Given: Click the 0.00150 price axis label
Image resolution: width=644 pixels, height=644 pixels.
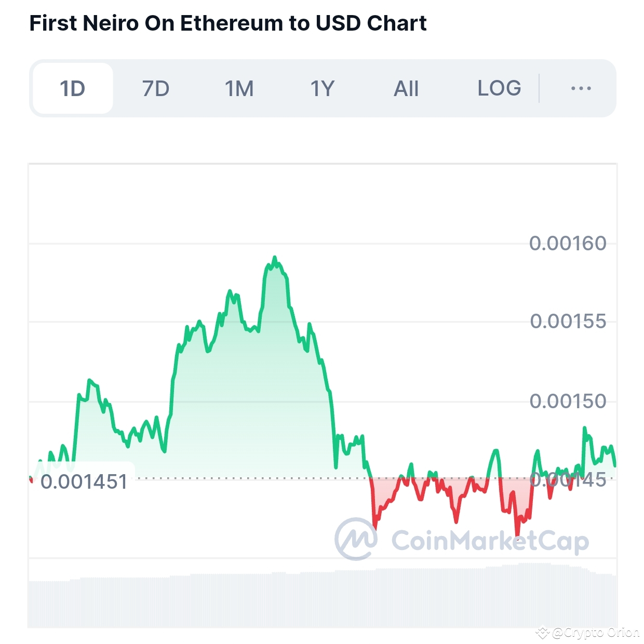Looking at the screenshot, I should [568, 400].
